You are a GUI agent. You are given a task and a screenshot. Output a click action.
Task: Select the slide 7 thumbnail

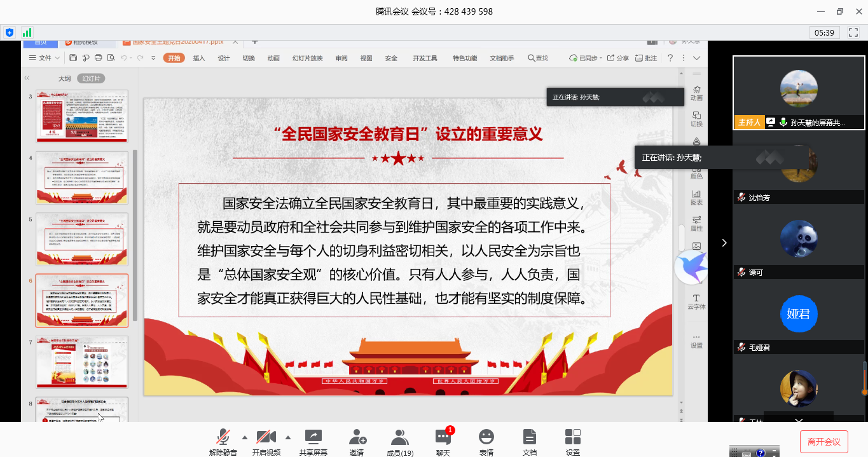[82, 362]
